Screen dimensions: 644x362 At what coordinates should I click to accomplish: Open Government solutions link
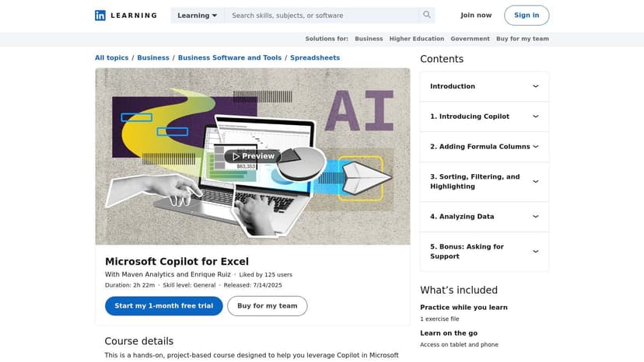[470, 39]
